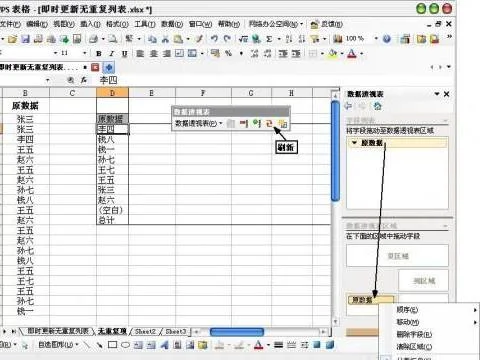Toggle Underline formatting
Screen dimensions: 480x360
(x=124, y=53)
